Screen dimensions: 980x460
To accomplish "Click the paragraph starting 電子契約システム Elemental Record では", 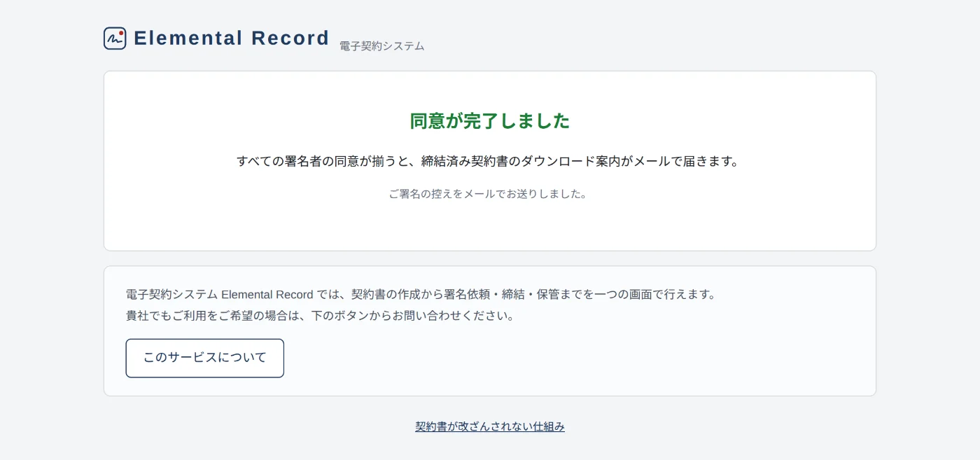I will tap(422, 295).
